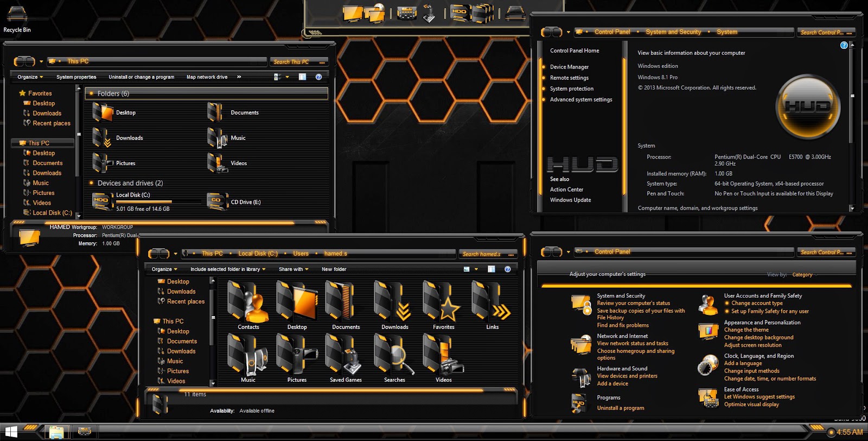Click back/forward buttons in This PC window
Viewport: 868px width, 441px height.
click(x=24, y=61)
